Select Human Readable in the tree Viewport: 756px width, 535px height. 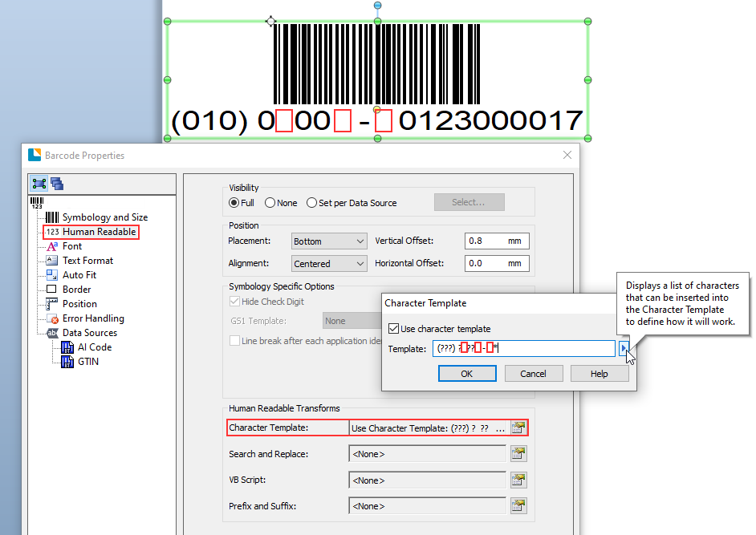pyautogui.click(x=99, y=232)
